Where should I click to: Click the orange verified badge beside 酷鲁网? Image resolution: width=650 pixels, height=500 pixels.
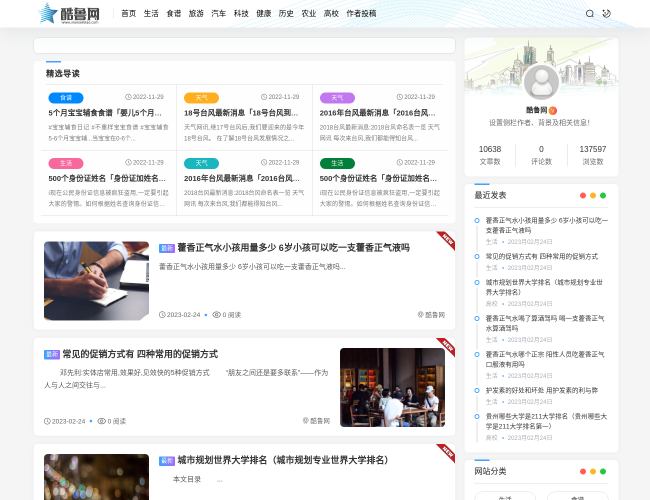coord(553,110)
